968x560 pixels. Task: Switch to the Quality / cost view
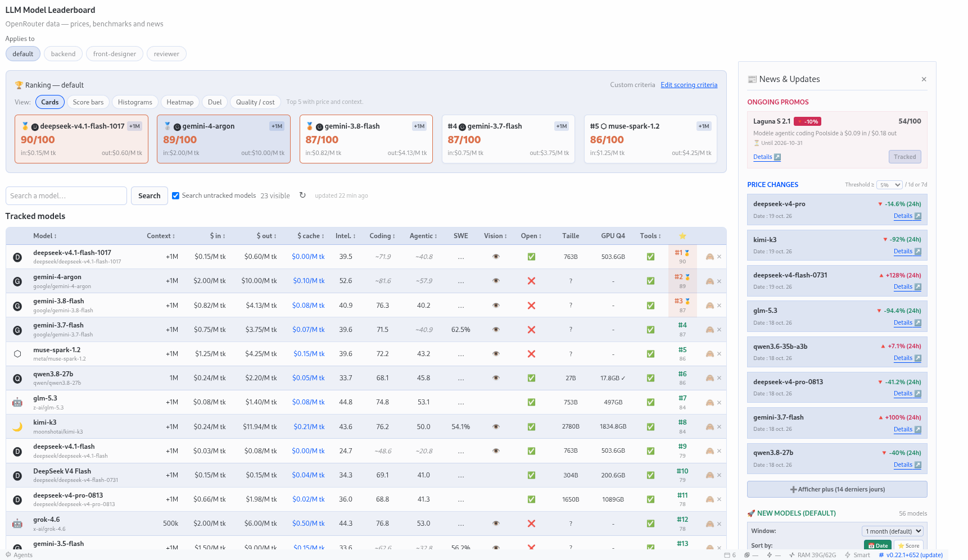coord(255,102)
